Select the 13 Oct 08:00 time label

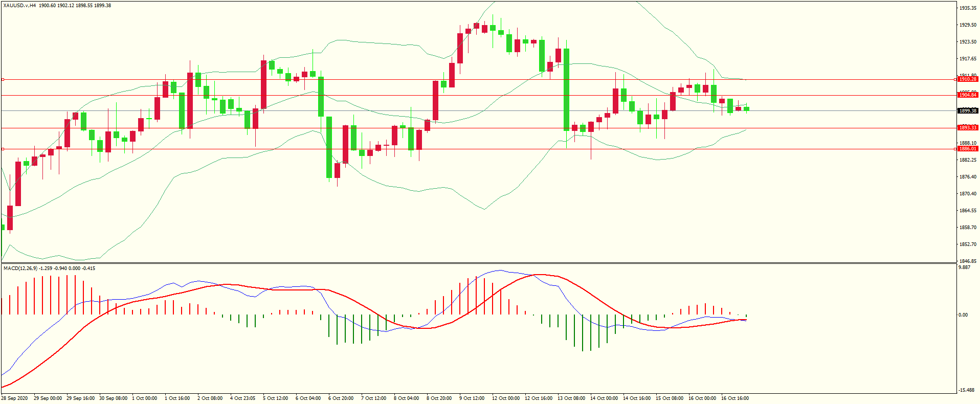point(571,398)
